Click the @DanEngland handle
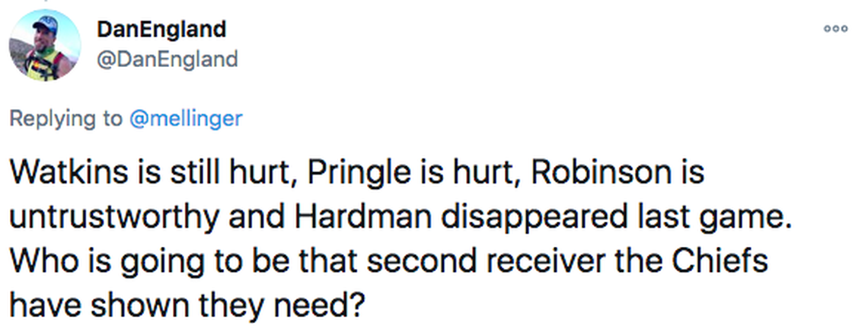The height and width of the screenshot is (336, 868). tap(168, 58)
